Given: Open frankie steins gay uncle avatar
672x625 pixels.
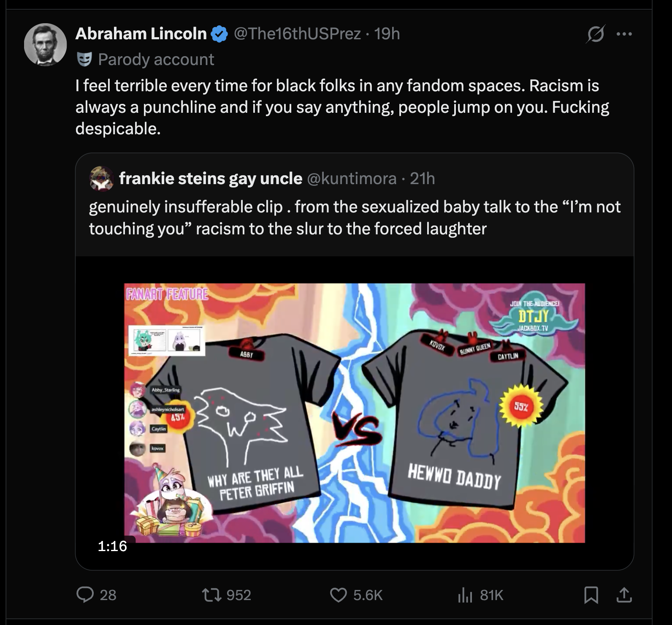Looking at the screenshot, I should (101, 179).
